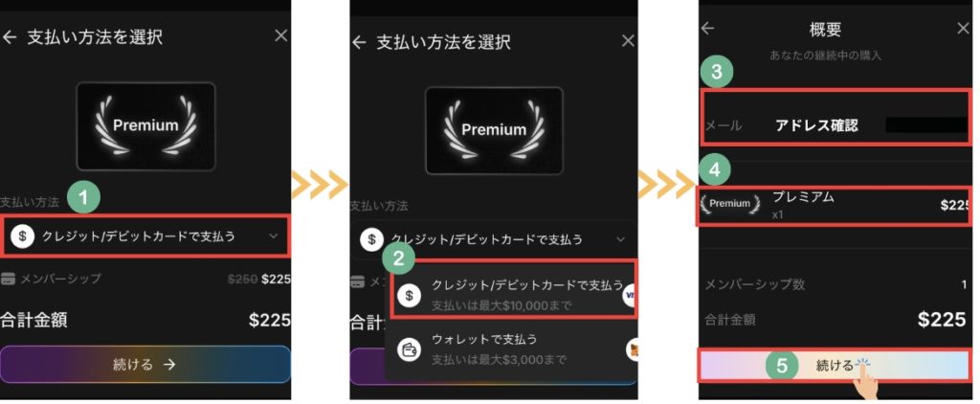Click the メンバーシップ card icon in left panel
Image resolution: width=980 pixels, height=404 pixels.
(8, 279)
